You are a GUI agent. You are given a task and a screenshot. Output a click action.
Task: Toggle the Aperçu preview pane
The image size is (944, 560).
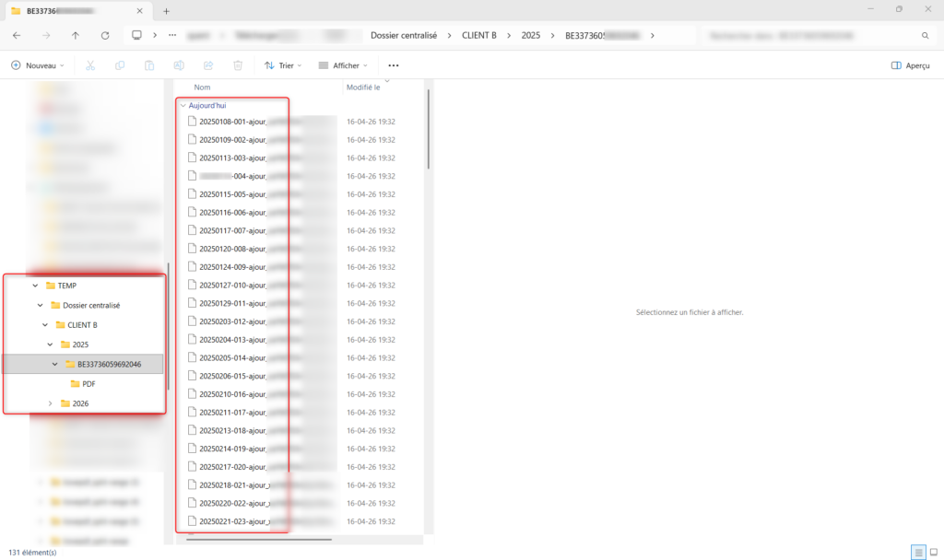click(910, 65)
